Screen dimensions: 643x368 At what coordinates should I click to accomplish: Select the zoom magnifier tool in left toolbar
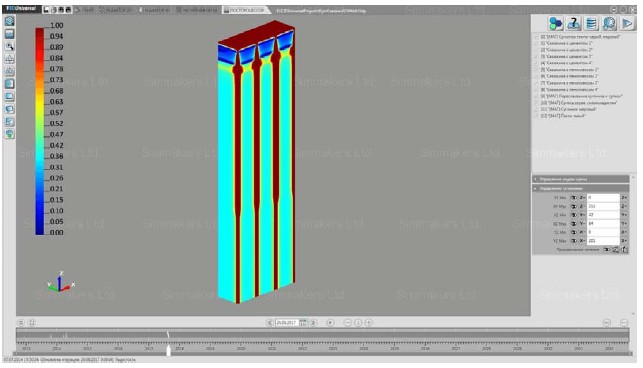(x=9, y=46)
